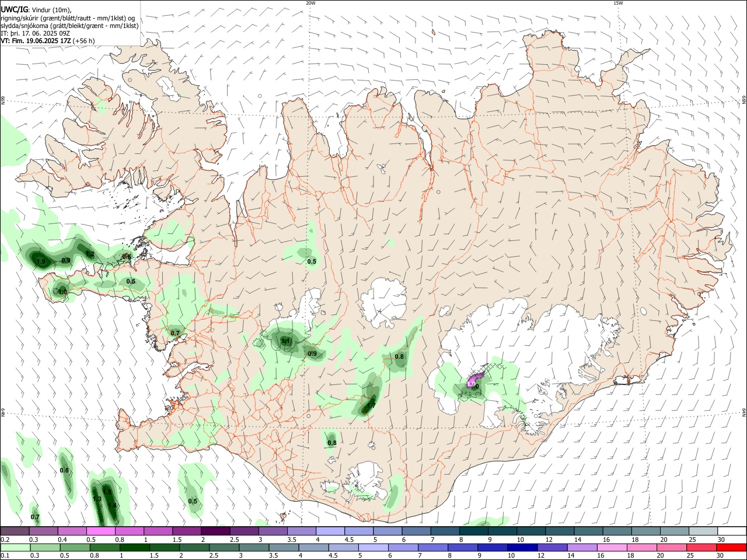
Task: Click the magenta sleet patch on the large glacier
Action: point(475,379)
